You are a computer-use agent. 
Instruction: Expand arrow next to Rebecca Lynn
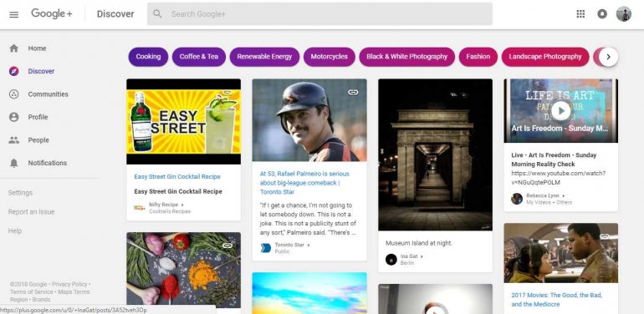click(x=564, y=196)
